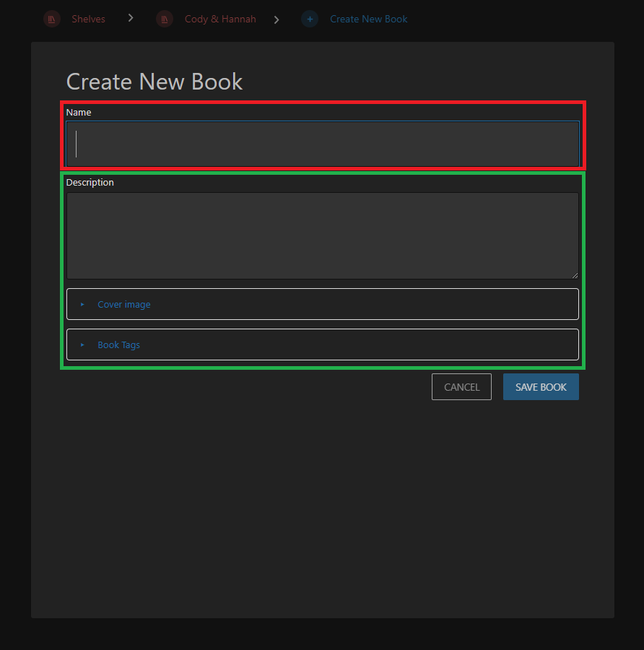Click the Save Book button
644x650 pixels.
(541, 387)
